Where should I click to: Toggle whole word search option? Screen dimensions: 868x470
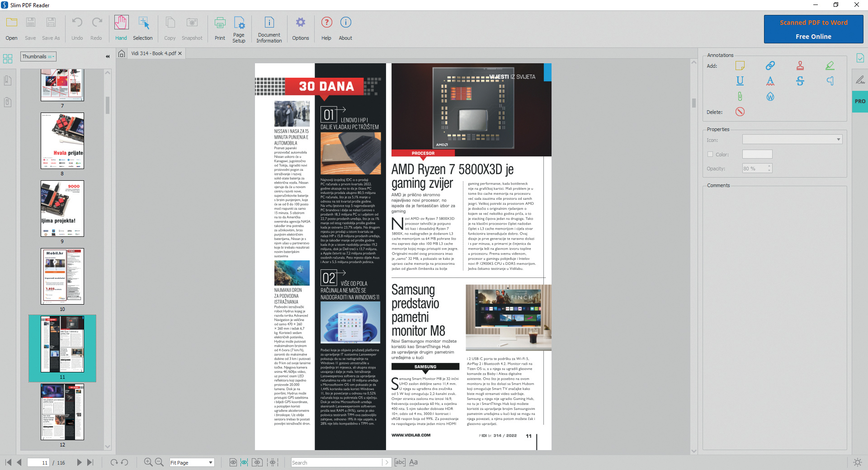(x=400, y=462)
